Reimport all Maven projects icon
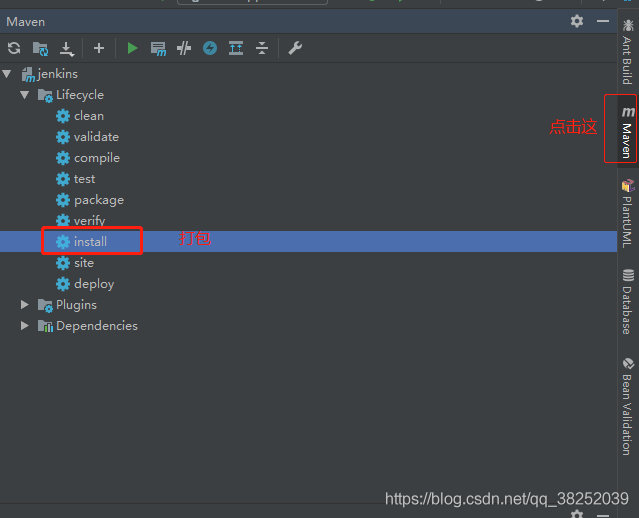Image resolution: width=639 pixels, height=518 pixels. (14, 48)
